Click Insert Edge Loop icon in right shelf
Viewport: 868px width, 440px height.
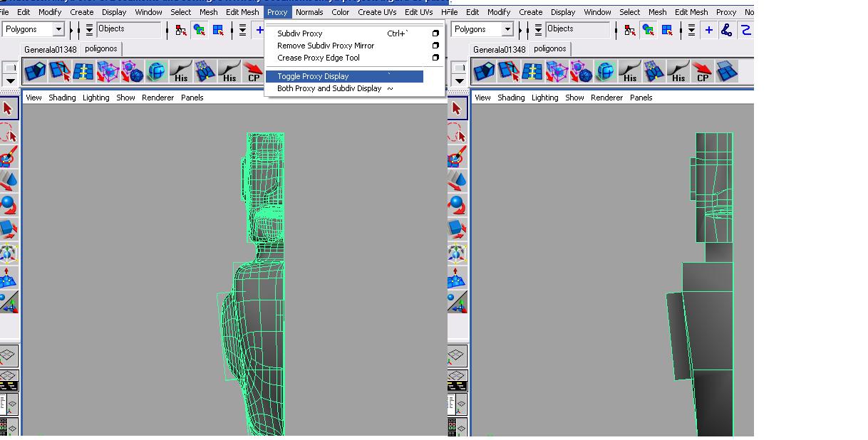point(532,71)
